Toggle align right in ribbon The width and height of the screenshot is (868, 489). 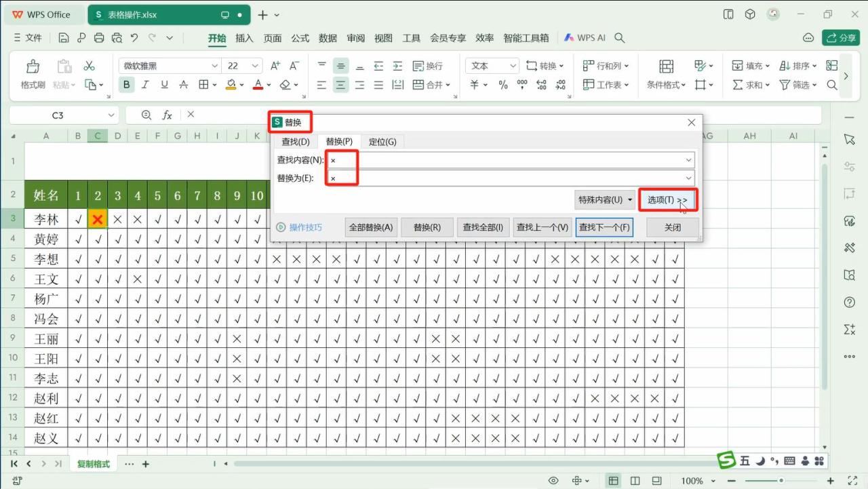tap(359, 85)
